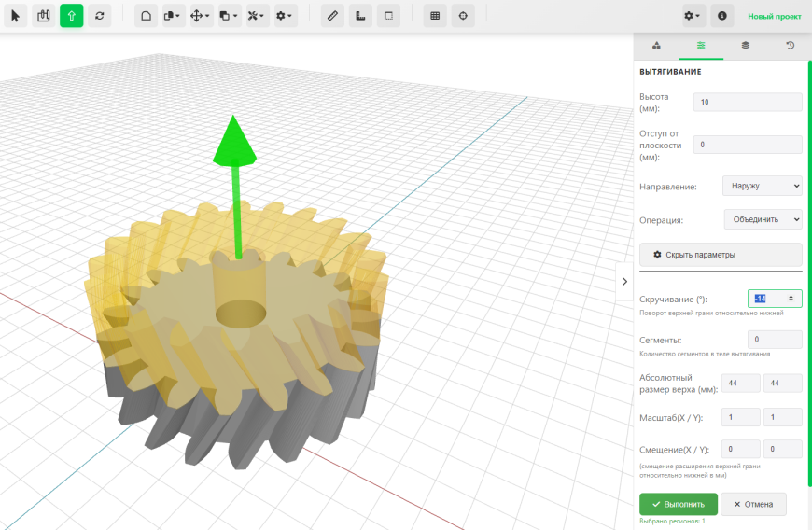Viewport: 812px width, 530px height.
Task: Click the ВЫТЯГИВАНИЕ panel heading
Action: [670, 72]
